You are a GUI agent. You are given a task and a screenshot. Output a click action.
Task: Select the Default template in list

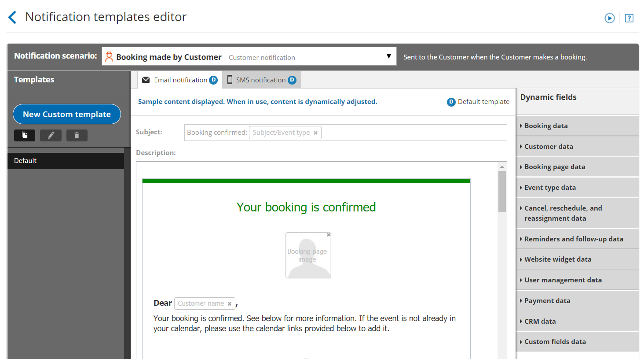[x=66, y=161]
